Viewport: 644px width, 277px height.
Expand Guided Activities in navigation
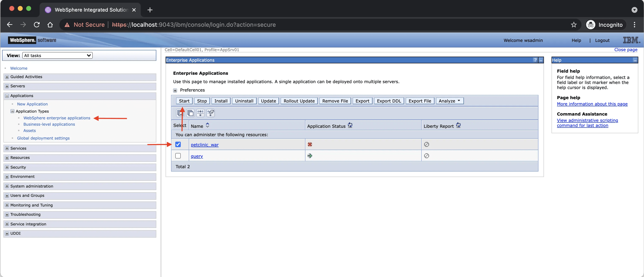[7, 77]
